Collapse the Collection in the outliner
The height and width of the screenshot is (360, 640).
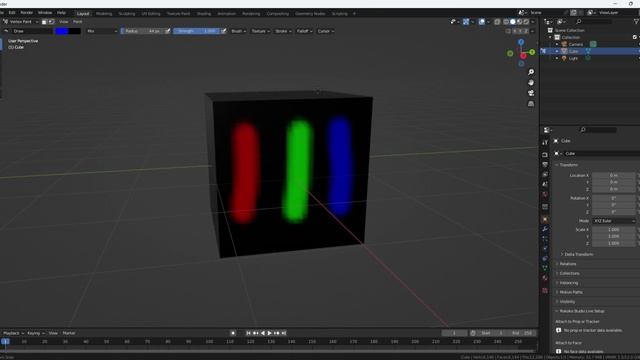click(x=551, y=37)
